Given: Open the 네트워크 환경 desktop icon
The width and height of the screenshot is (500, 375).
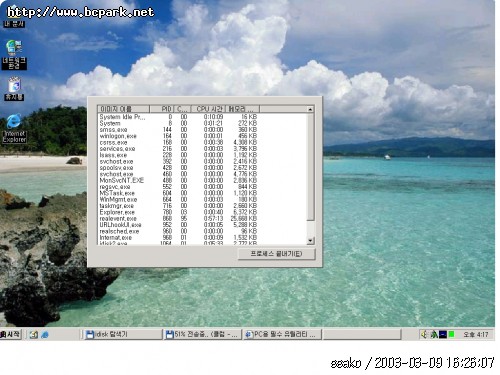Looking at the screenshot, I should coord(14,54).
